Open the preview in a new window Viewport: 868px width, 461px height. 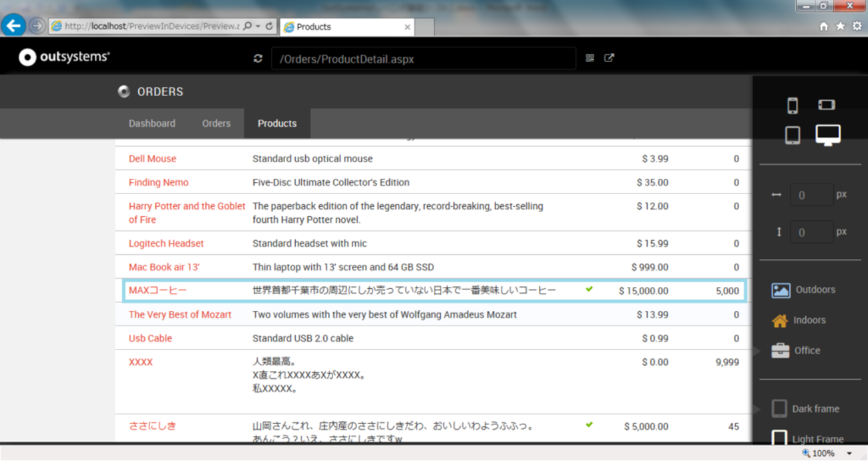(x=609, y=58)
